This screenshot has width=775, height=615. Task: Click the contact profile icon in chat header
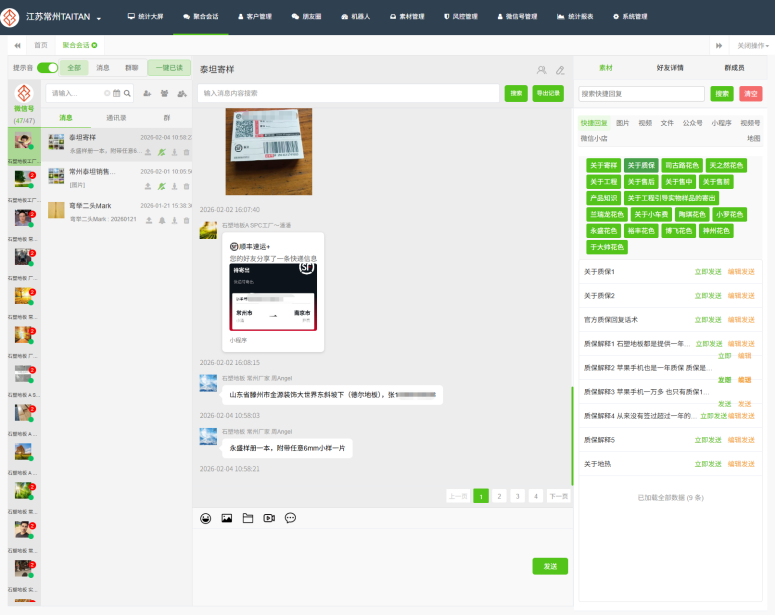tap(542, 70)
